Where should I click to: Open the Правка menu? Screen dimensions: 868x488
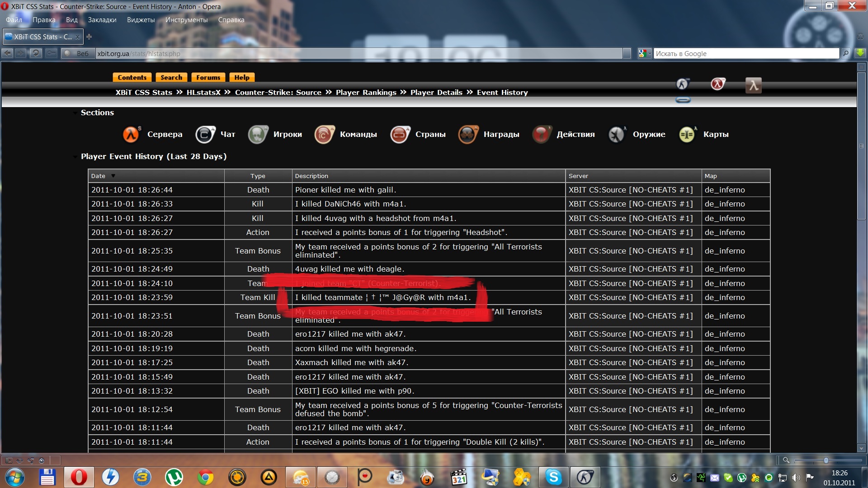(x=44, y=20)
